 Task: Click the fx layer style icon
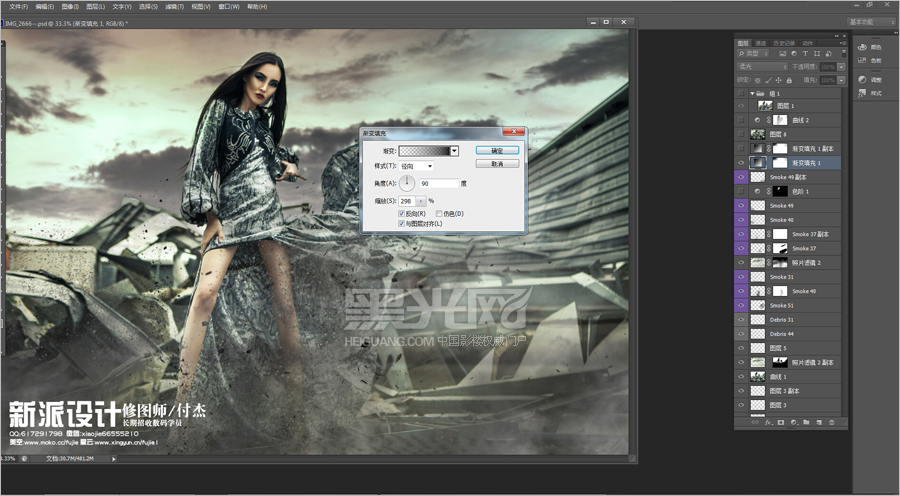(768, 423)
